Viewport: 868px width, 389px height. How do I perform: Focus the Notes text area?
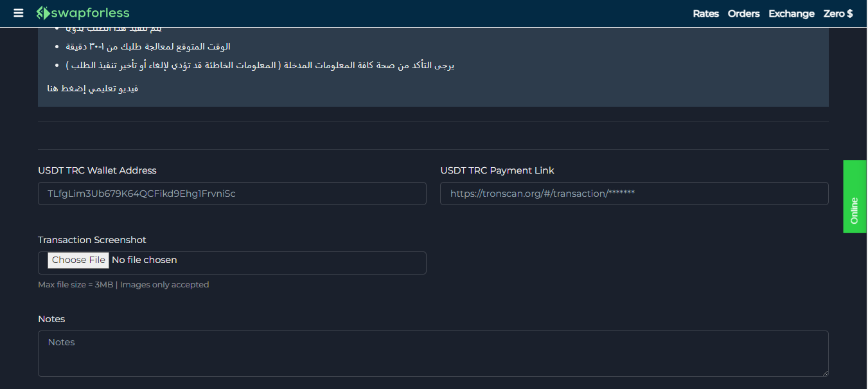[433, 353]
